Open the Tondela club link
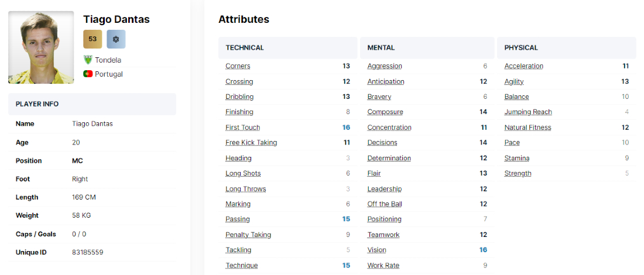 (x=108, y=60)
